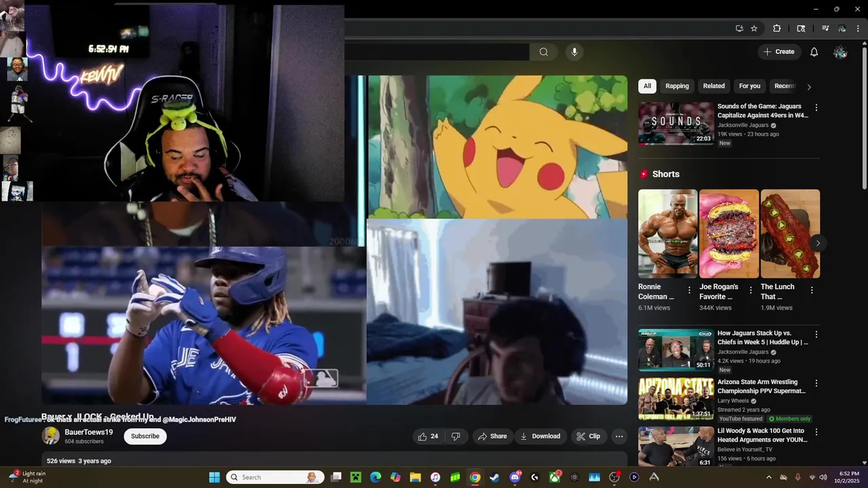Click the Windows Start button

click(x=214, y=477)
